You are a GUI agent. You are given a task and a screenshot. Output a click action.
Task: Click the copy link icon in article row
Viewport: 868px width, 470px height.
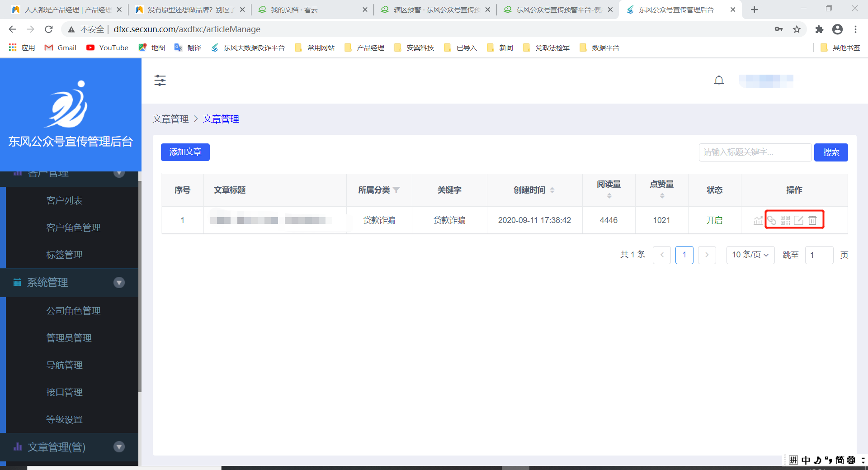tap(772, 220)
